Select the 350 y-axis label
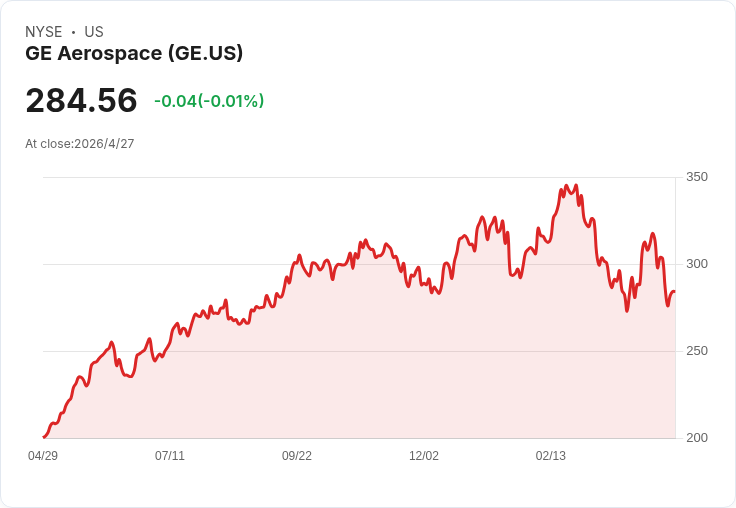 (x=696, y=177)
